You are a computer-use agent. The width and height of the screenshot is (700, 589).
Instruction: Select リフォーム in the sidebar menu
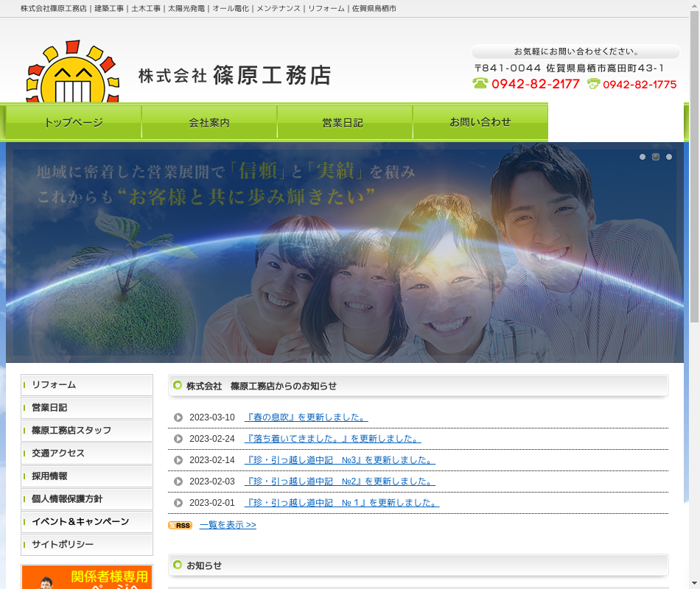87,385
